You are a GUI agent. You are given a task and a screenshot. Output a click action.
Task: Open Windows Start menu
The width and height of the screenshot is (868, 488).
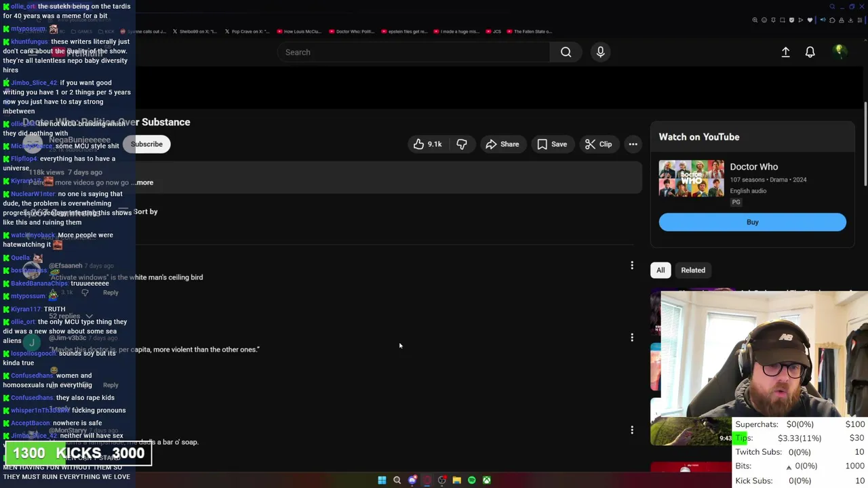[382, 480]
